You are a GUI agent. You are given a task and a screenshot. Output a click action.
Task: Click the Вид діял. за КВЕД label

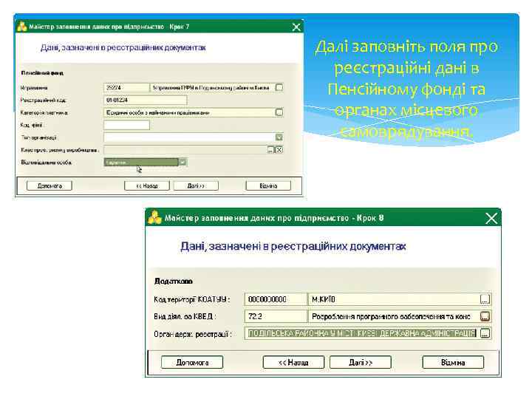(185, 316)
